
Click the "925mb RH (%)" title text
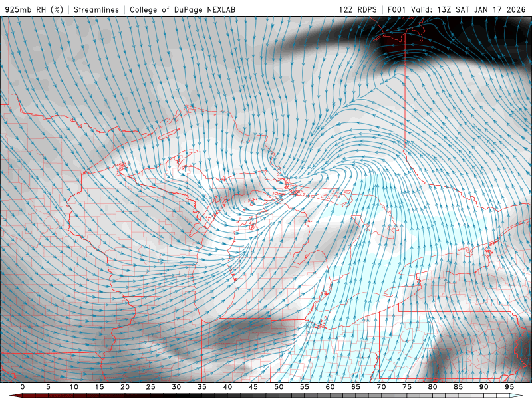(34, 9)
